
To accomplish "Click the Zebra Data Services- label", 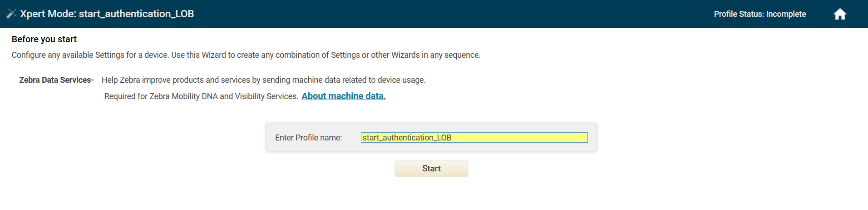I will click(56, 80).
